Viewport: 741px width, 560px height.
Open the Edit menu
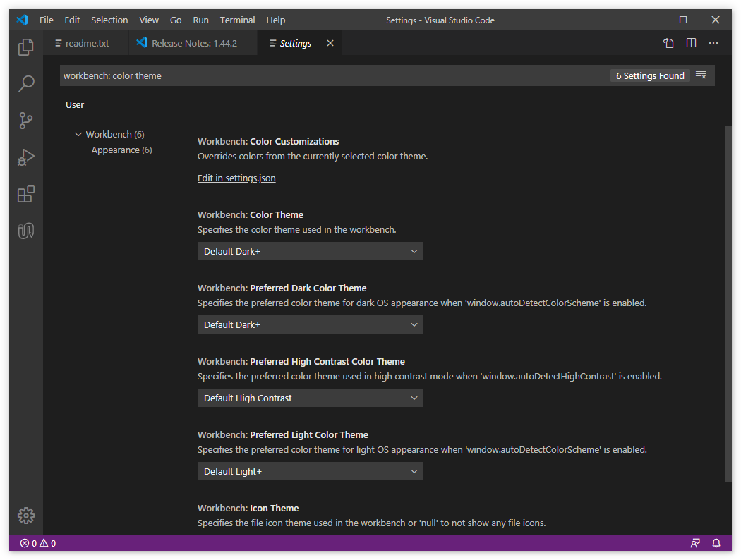point(72,20)
